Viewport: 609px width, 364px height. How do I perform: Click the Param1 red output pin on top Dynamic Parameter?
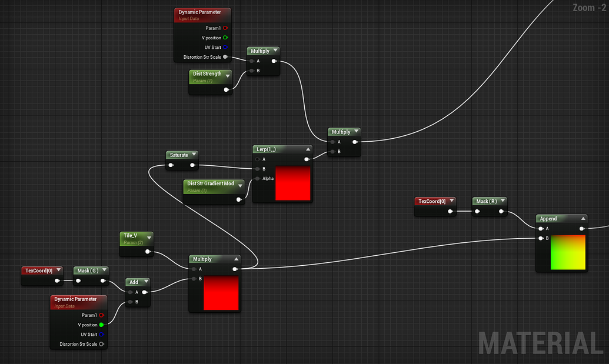click(227, 28)
